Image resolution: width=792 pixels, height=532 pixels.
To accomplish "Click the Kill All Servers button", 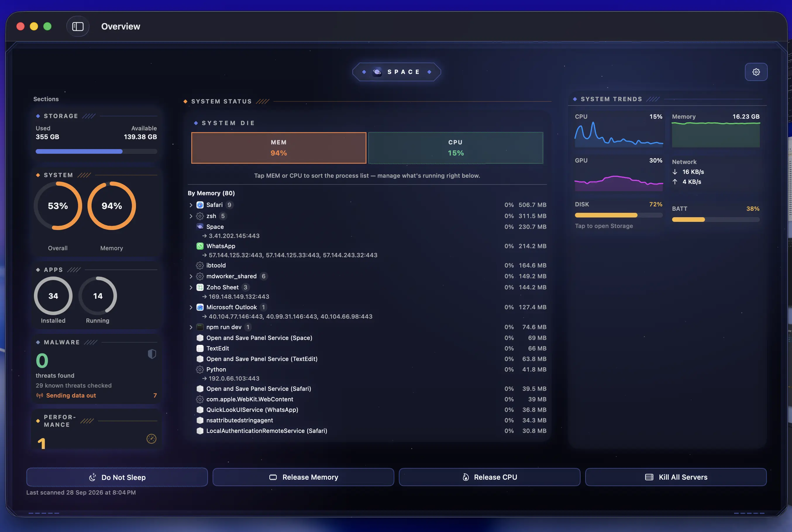I will [x=676, y=477].
